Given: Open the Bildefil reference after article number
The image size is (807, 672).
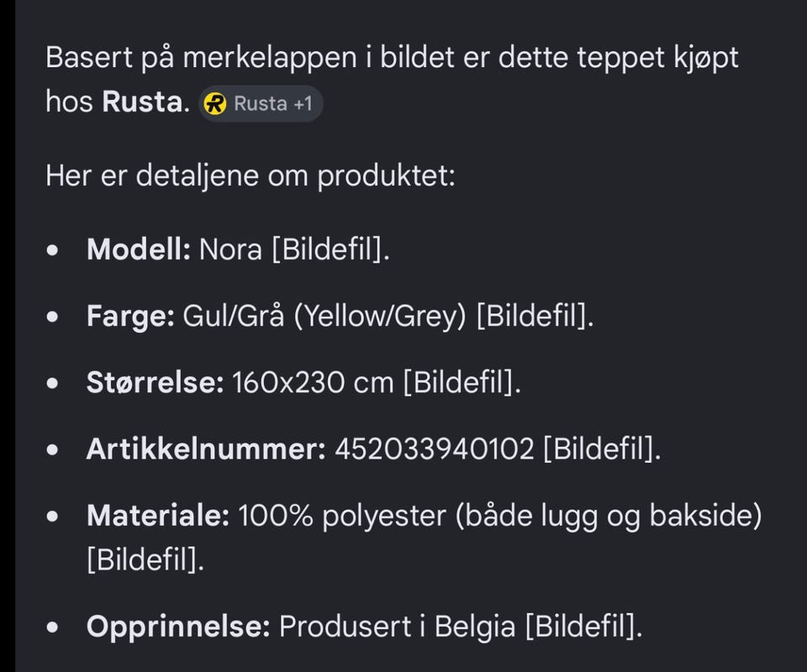Looking at the screenshot, I should point(602,449).
